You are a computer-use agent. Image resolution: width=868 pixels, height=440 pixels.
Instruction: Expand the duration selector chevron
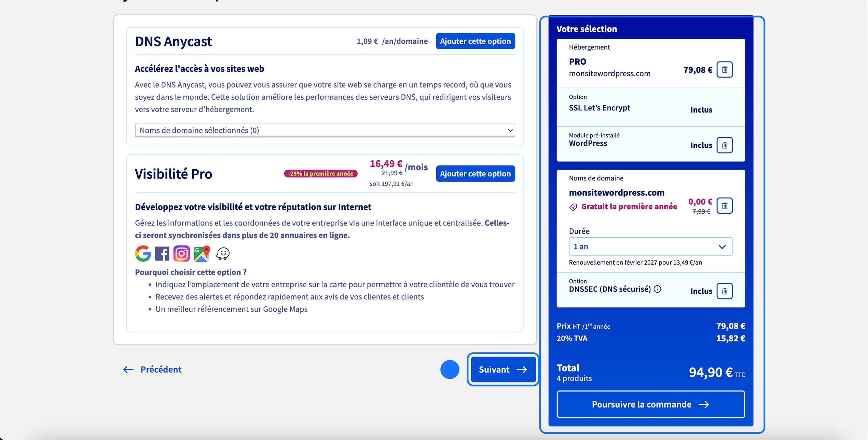tap(722, 246)
